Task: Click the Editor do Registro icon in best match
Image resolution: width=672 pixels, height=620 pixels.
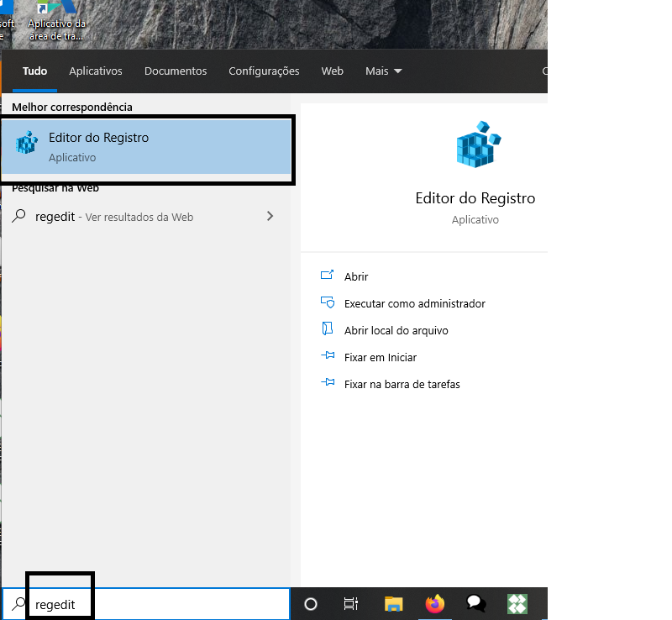Action: coord(27,144)
